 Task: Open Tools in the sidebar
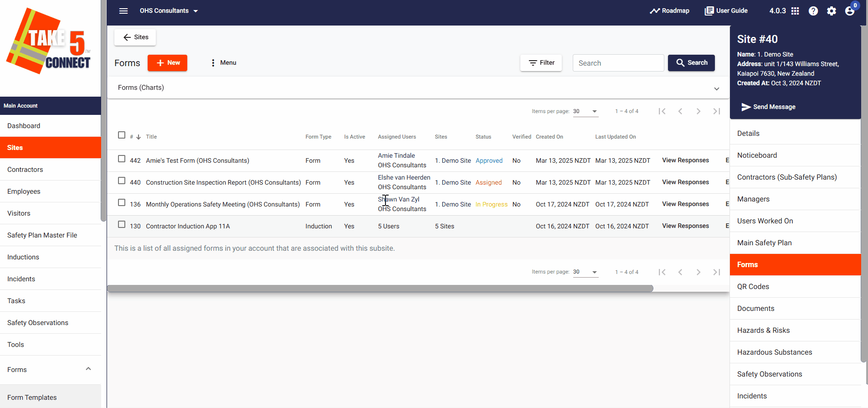50,345
